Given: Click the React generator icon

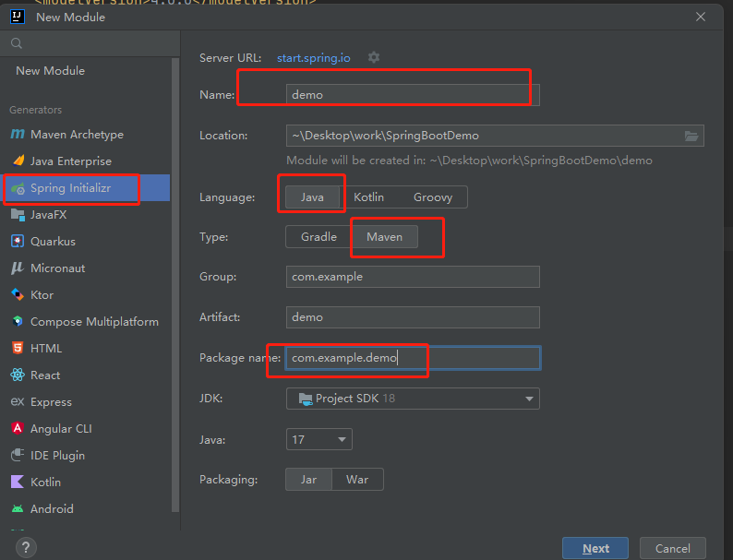Looking at the screenshot, I should tap(18, 375).
